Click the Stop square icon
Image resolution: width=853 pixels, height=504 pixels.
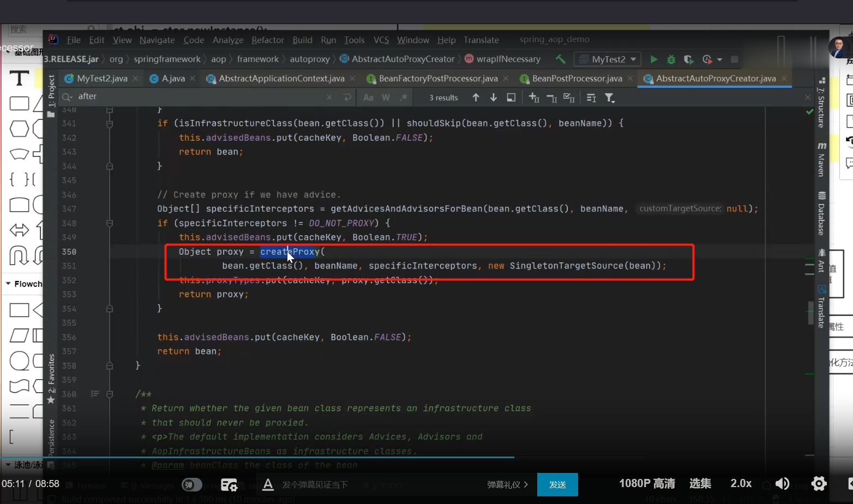pos(735,59)
